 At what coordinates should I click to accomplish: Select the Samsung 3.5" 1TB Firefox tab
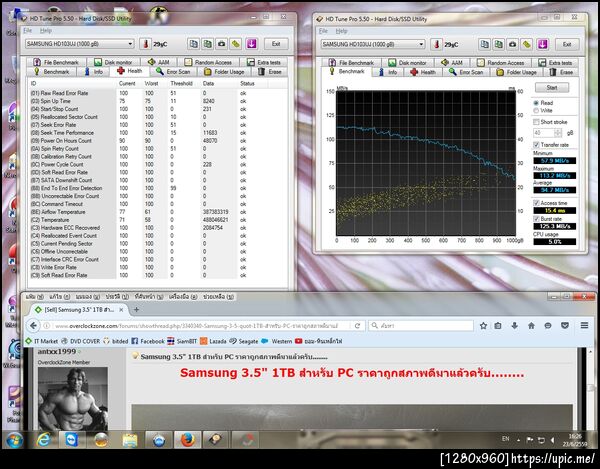pyautogui.click(x=80, y=309)
